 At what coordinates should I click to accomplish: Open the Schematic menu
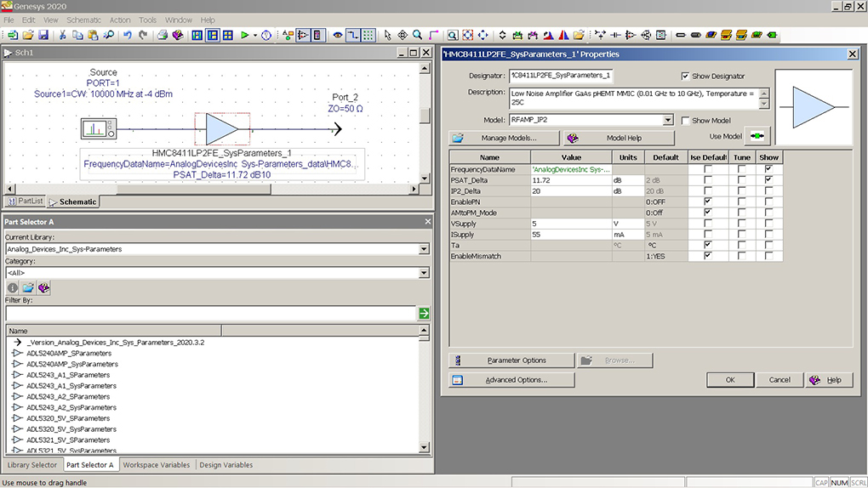pos(83,20)
